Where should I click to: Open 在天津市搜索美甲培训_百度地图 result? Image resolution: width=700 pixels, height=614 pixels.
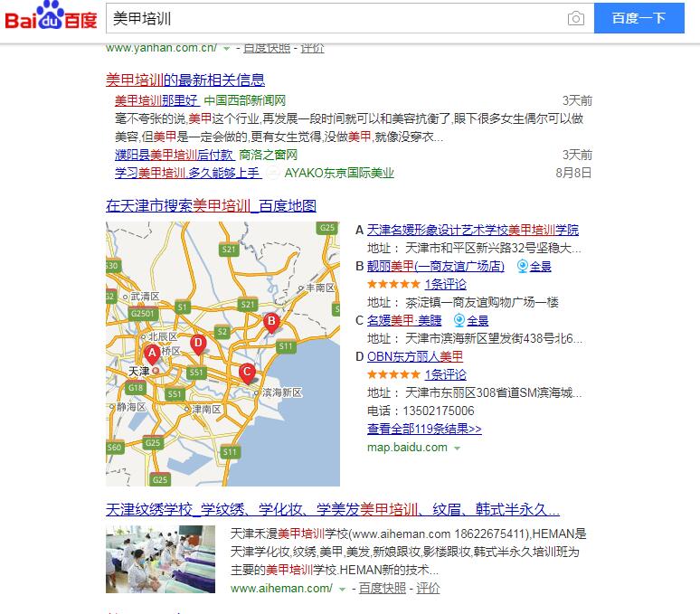[211, 206]
